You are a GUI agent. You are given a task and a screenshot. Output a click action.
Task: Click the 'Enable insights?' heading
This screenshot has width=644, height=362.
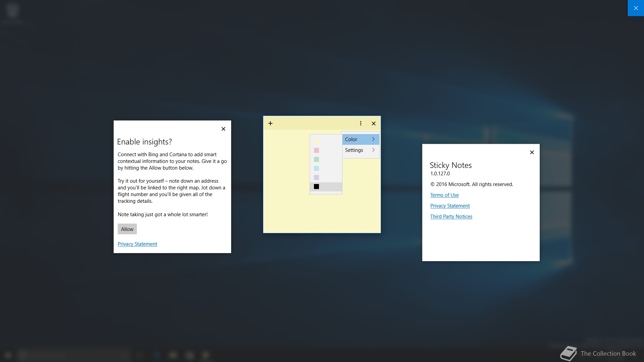point(145,142)
